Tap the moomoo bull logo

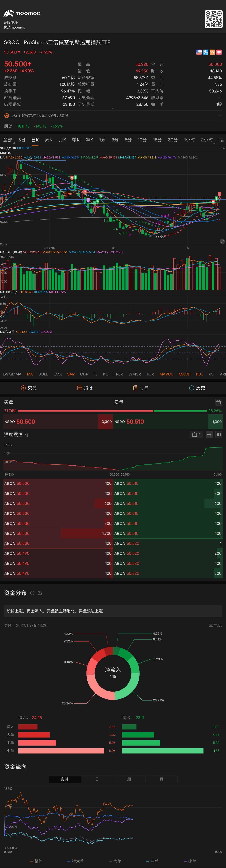pyautogui.click(x=8, y=13)
